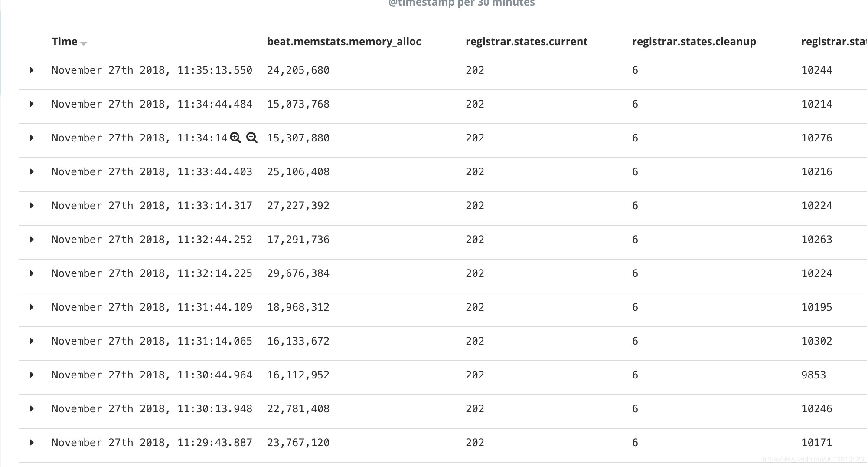Click the registrar.states.current column header

pos(526,42)
